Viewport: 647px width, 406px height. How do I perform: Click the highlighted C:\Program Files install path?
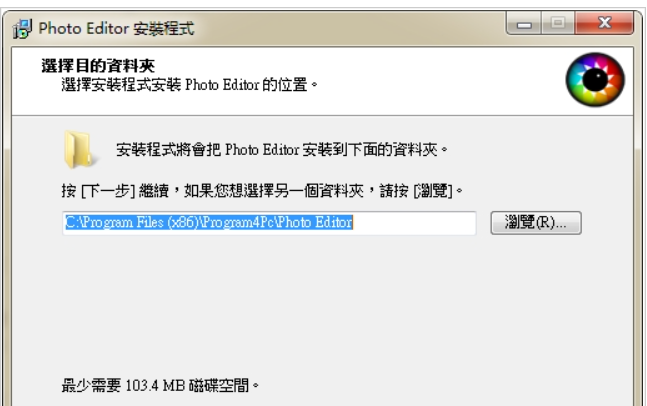point(209,222)
